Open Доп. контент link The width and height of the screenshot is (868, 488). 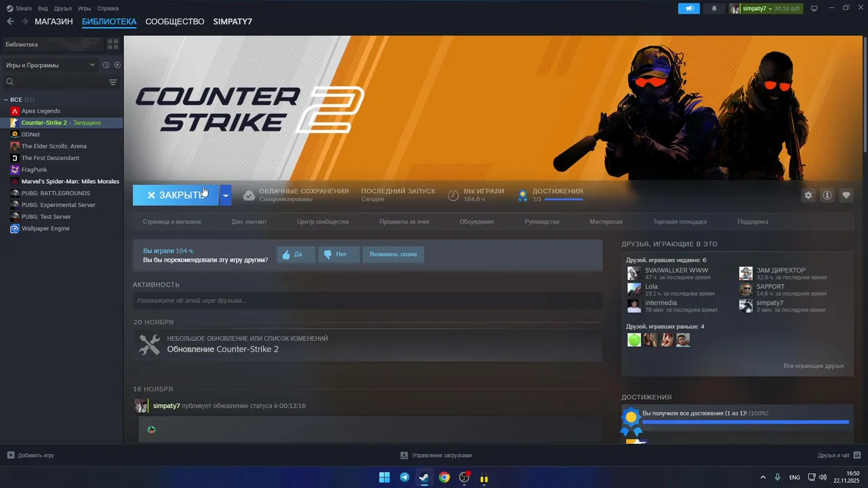tap(249, 222)
